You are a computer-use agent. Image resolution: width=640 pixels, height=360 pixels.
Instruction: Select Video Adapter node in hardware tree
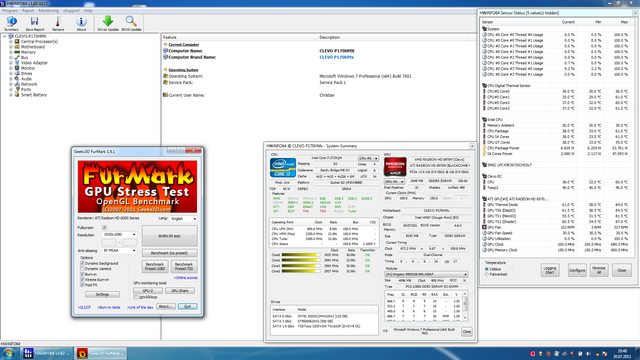34,63
